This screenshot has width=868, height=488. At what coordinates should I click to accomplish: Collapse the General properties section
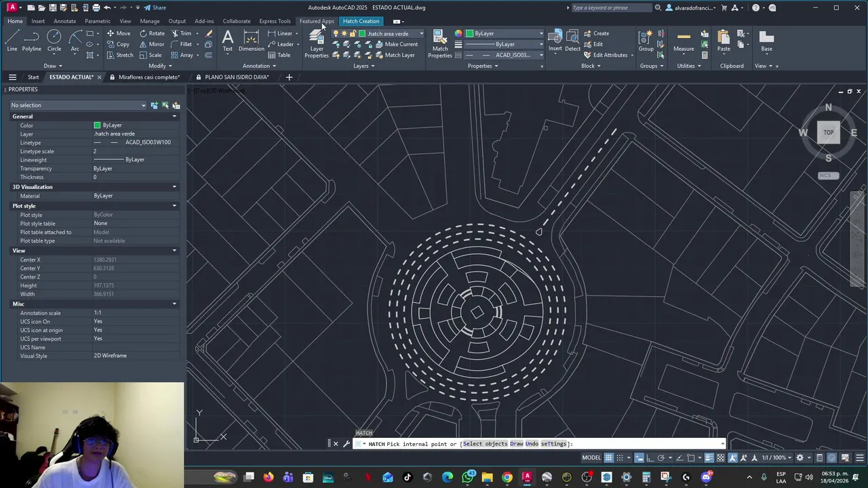tap(174, 117)
